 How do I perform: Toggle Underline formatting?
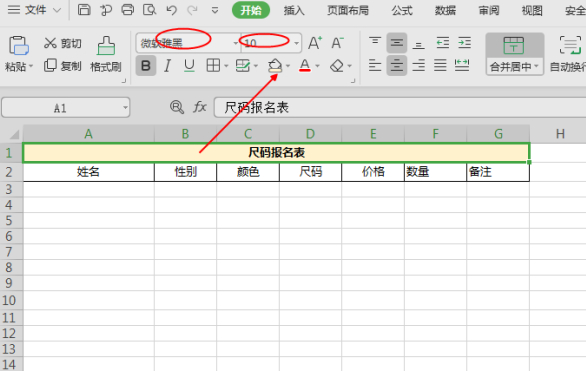pos(189,66)
